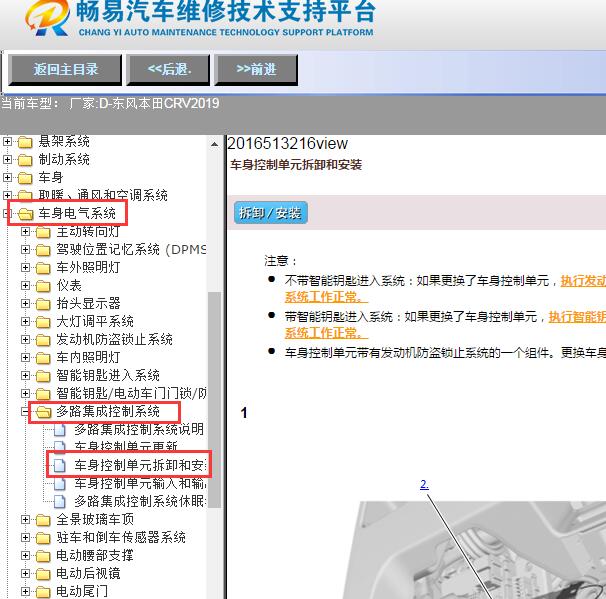This screenshot has height=599, width=606.
Task: Expand the 车内照明灯 node
Action: (x=25, y=357)
